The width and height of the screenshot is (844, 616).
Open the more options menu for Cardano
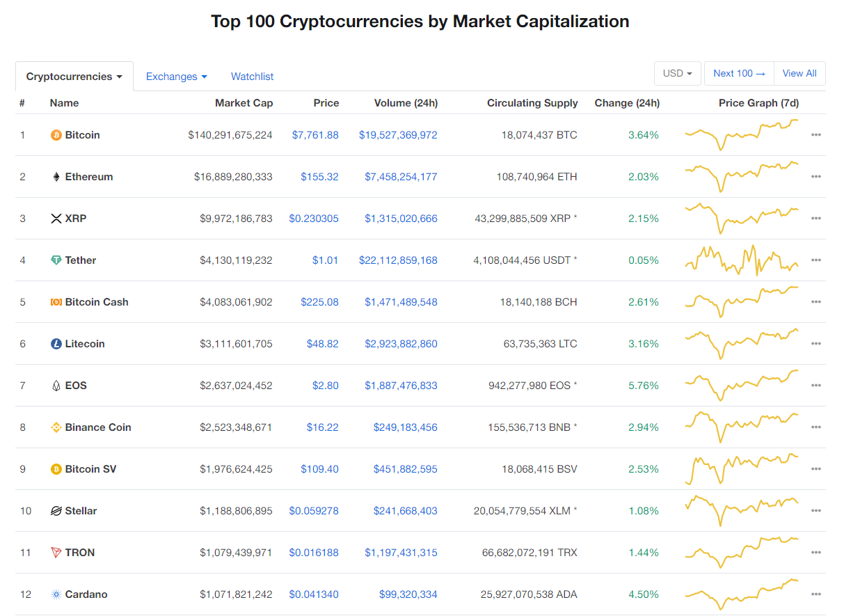816,594
